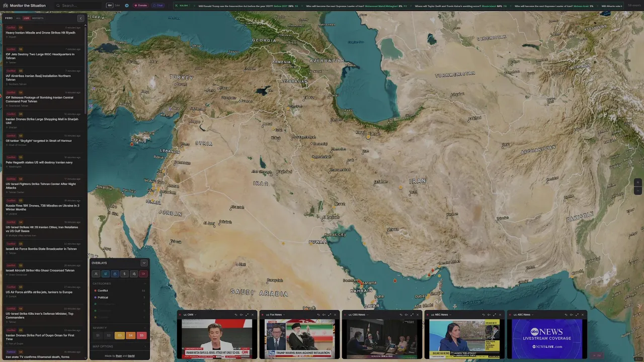Toggle the people overlay icon
Image resolution: width=644 pixels, height=362 pixels.
[96, 274]
